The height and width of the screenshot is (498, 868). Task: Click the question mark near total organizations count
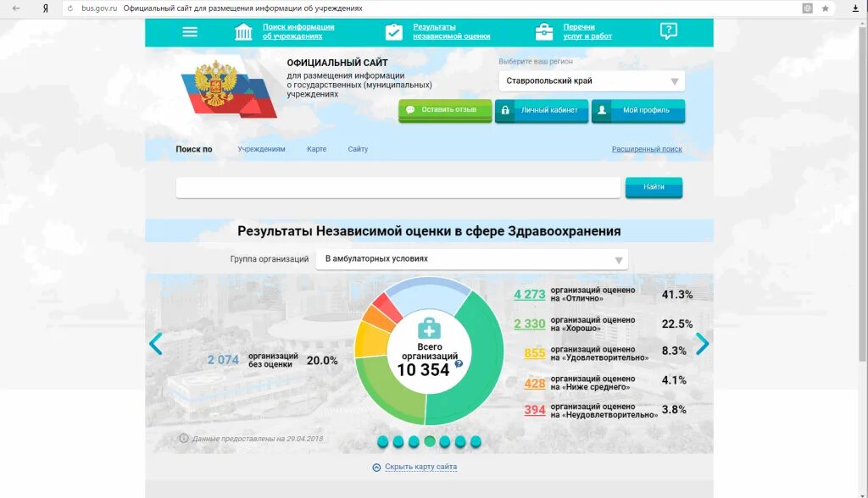tap(458, 362)
